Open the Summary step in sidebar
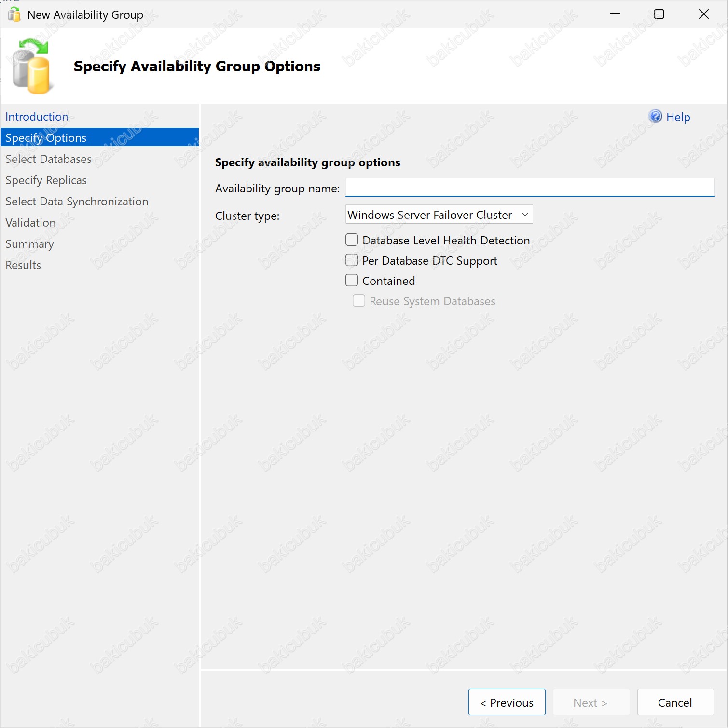Viewport: 728px width, 728px height. (29, 244)
